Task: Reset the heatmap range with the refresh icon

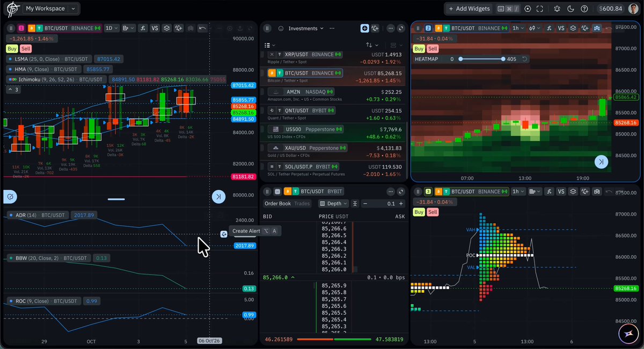Action: (x=524, y=59)
